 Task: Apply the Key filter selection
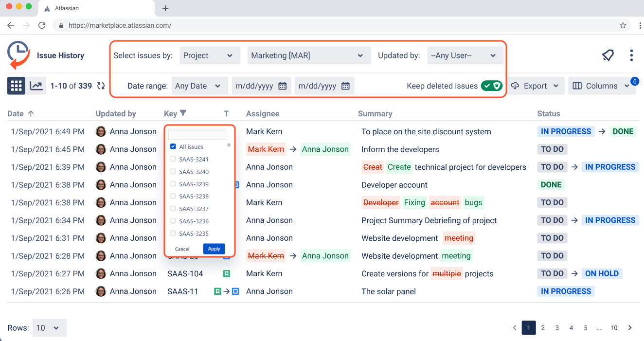click(x=214, y=249)
